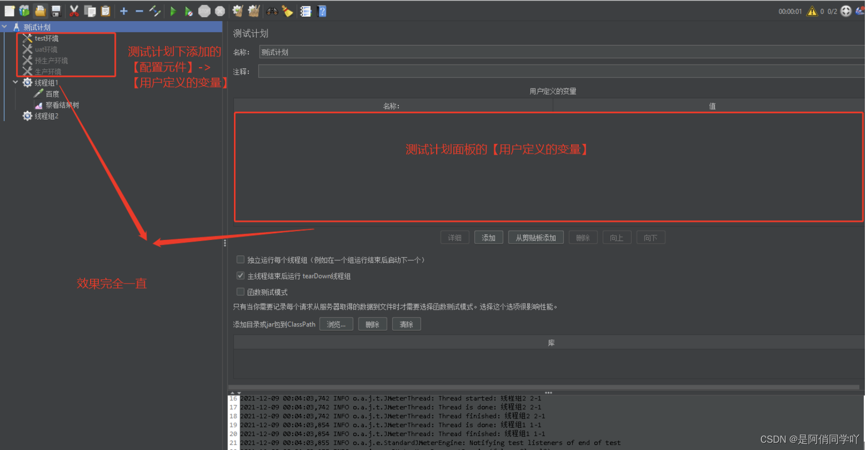Select the 线程组2 thread group
Image resolution: width=868 pixels, height=450 pixels.
(46, 116)
